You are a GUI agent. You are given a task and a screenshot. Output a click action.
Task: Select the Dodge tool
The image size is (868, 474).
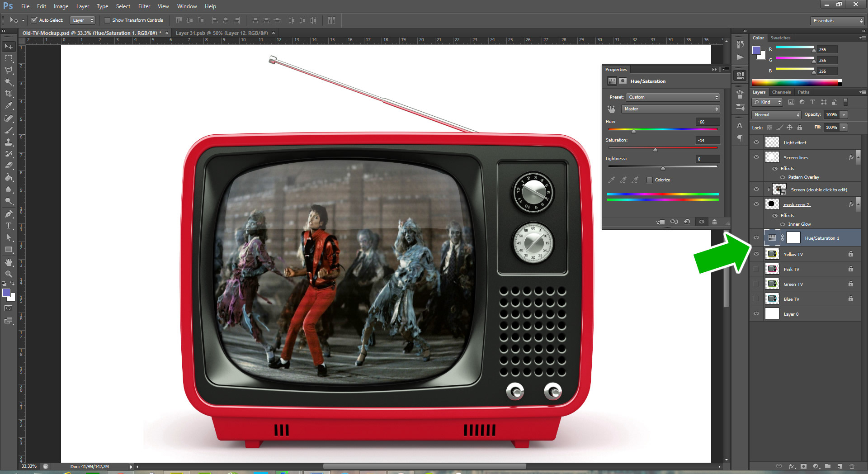pos(9,201)
